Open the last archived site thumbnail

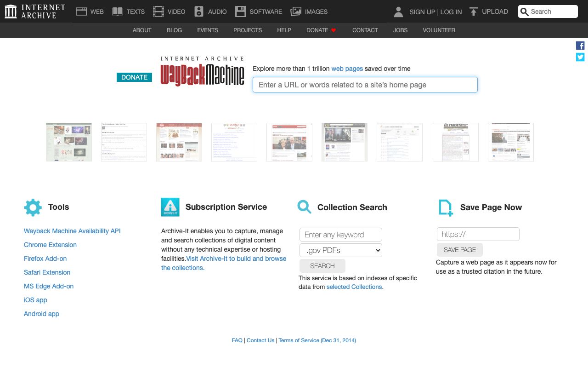pyautogui.click(x=511, y=142)
